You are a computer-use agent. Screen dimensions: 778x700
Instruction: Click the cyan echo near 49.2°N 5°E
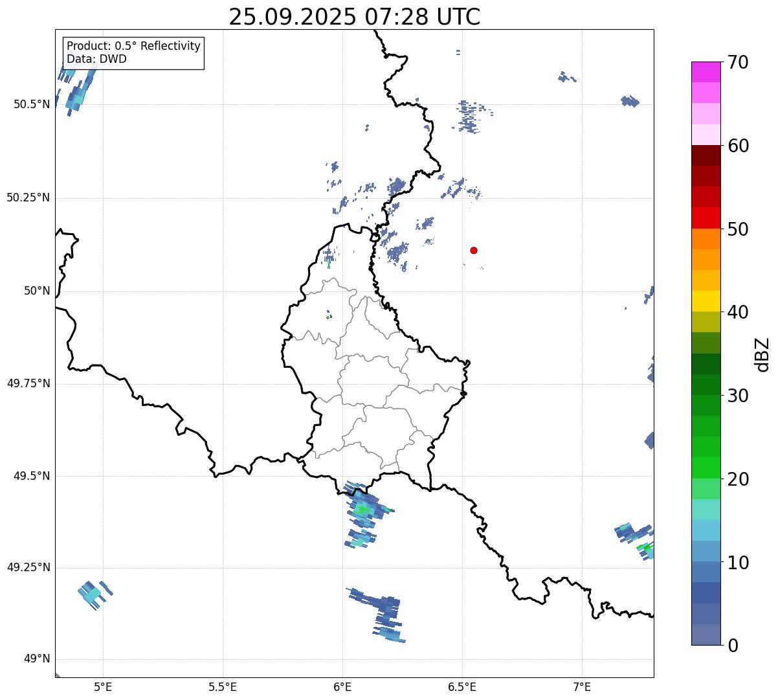[94, 594]
